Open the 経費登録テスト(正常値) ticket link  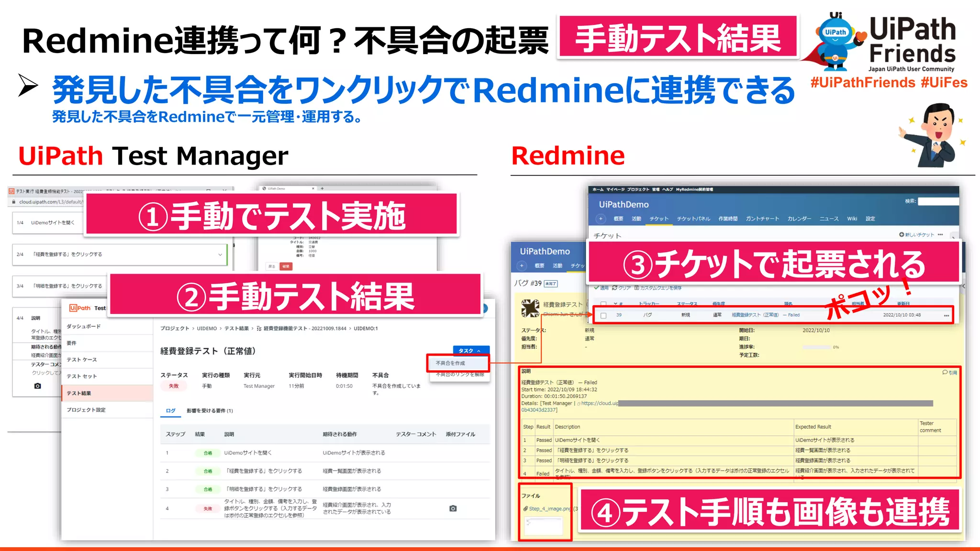click(755, 315)
